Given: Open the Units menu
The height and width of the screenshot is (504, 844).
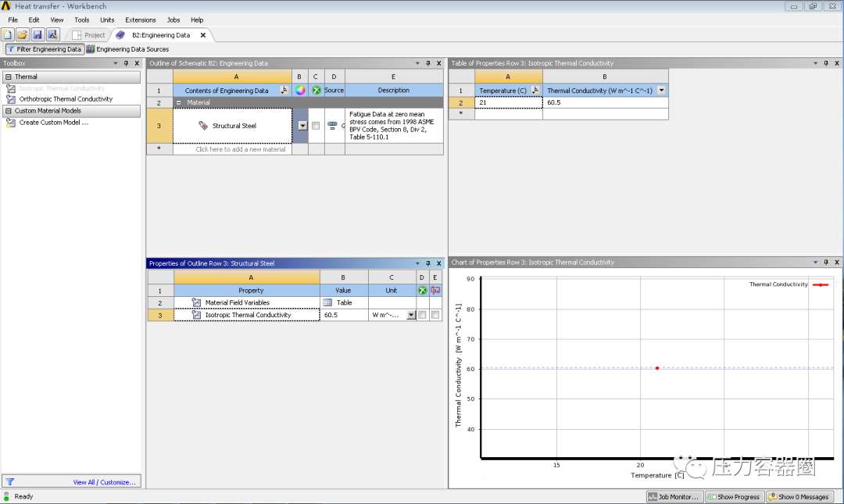Looking at the screenshot, I should tap(107, 20).
